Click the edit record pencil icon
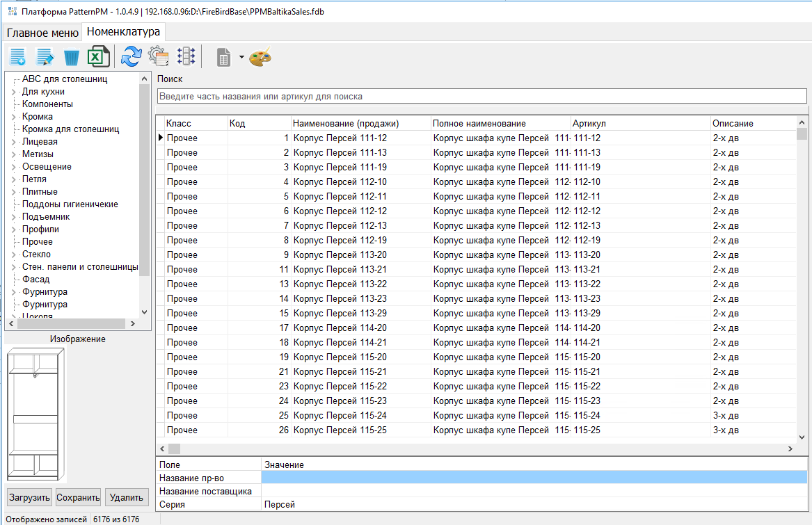This screenshot has height=525, width=812. coord(45,57)
